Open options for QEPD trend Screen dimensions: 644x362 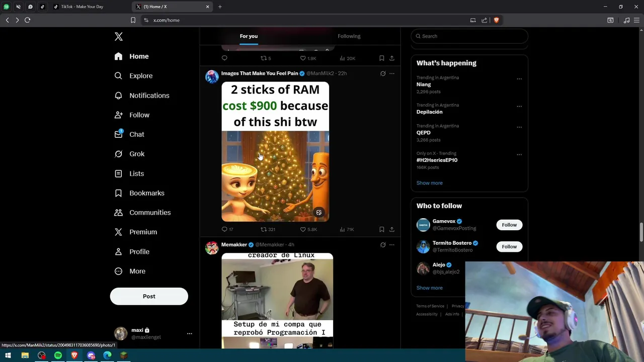pyautogui.click(x=519, y=127)
